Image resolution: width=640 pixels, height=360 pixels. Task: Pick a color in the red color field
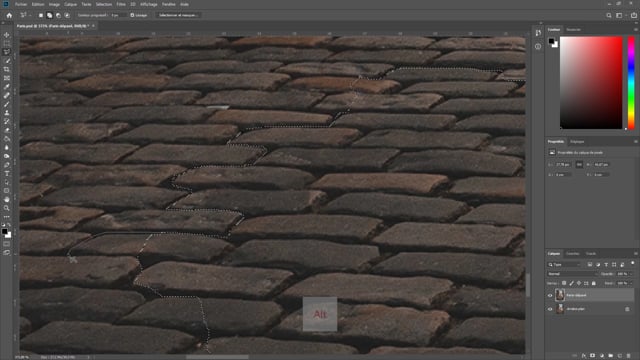[x=591, y=83]
